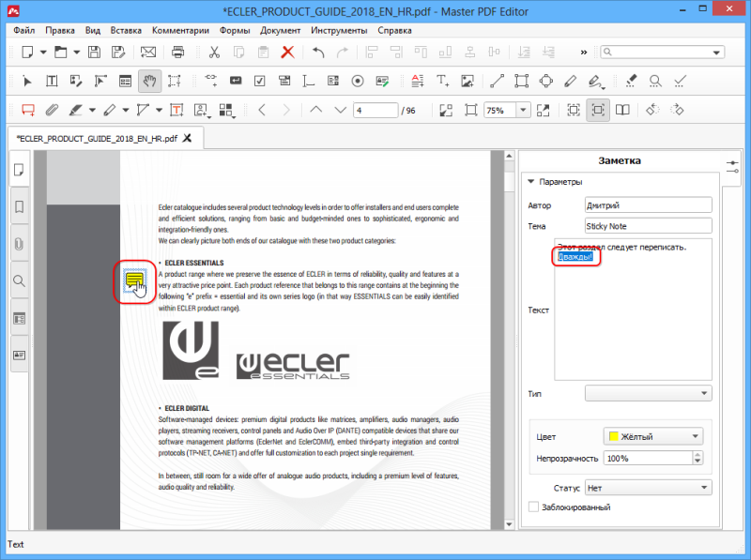Click the toolbar search input box
The height and width of the screenshot is (560, 751).
[x=663, y=53]
